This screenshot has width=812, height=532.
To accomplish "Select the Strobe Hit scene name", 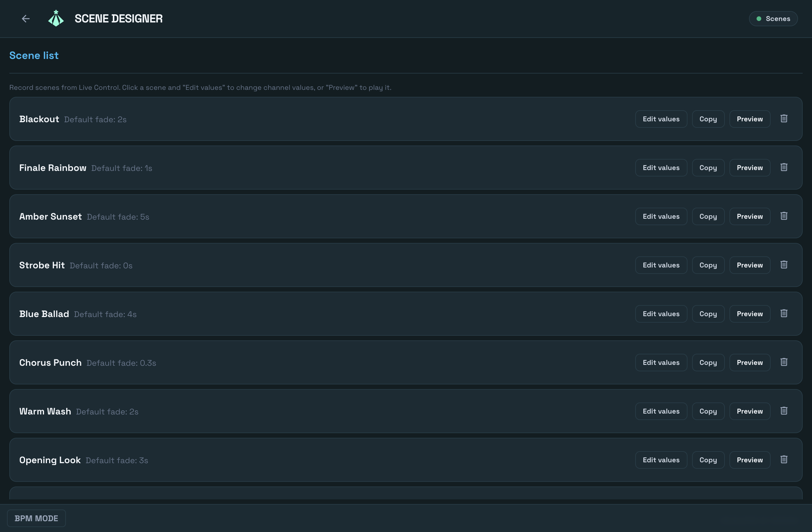I will [x=42, y=265].
